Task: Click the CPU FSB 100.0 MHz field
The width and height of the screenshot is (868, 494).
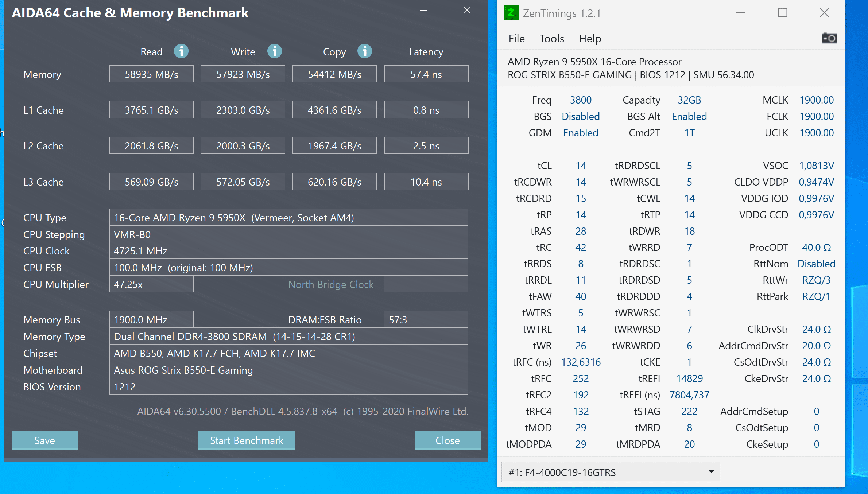Action: click(x=289, y=268)
